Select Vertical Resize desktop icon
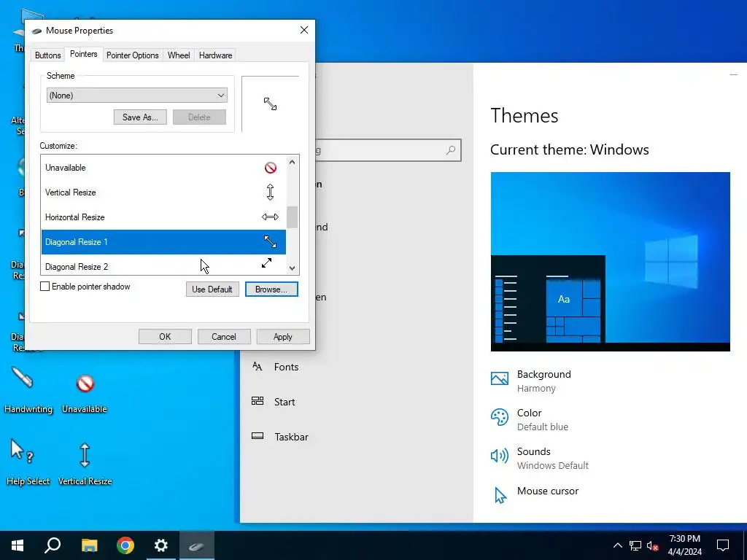747x560 pixels. [85, 464]
